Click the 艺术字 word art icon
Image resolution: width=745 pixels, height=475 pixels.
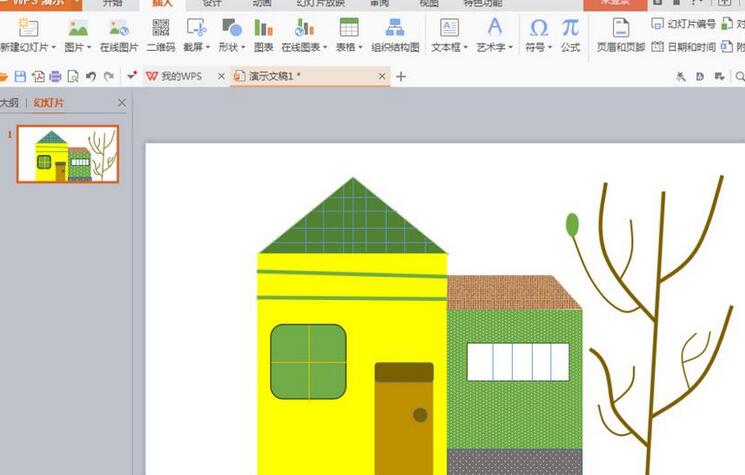pyautogui.click(x=495, y=28)
